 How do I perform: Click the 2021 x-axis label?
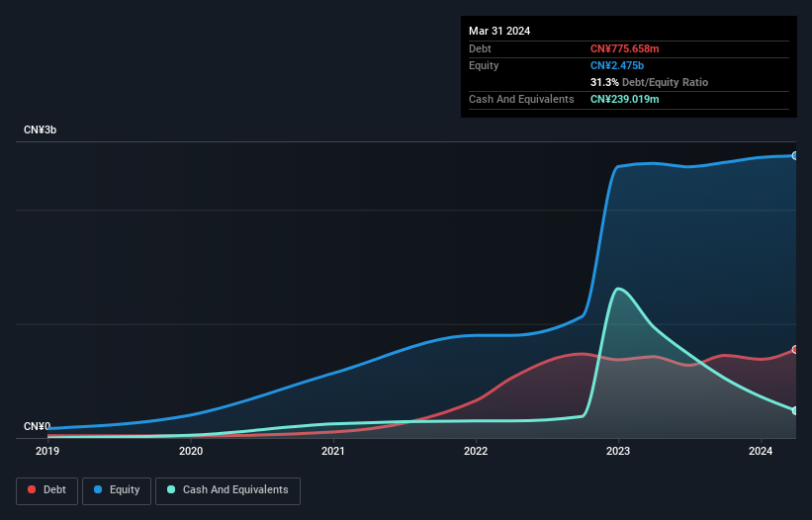[333, 451]
